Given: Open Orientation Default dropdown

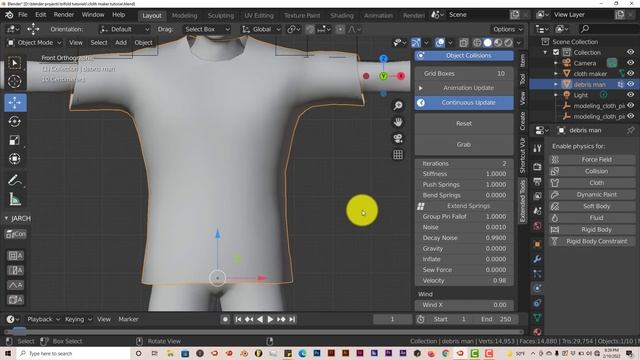Looking at the screenshot, I should point(124,29).
